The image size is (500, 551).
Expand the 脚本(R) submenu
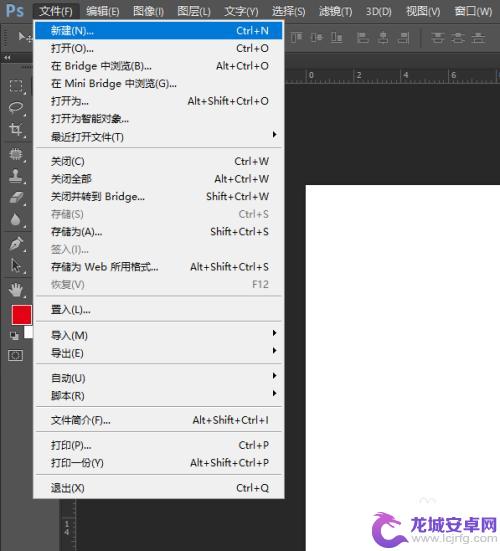click(x=158, y=396)
